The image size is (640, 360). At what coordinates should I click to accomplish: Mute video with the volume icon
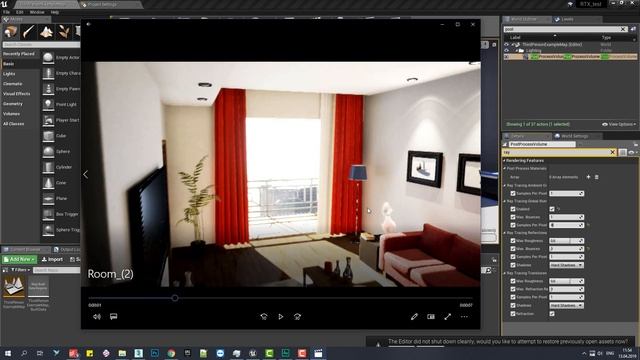click(x=97, y=317)
